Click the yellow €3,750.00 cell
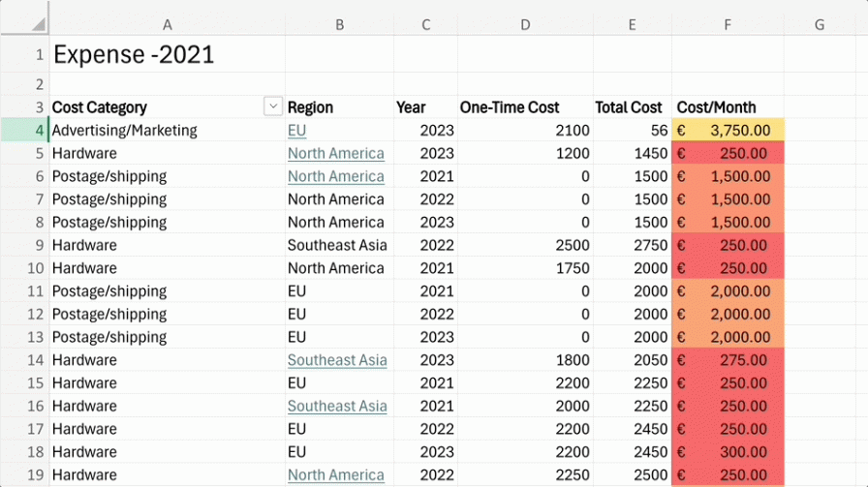 point(728,130)
